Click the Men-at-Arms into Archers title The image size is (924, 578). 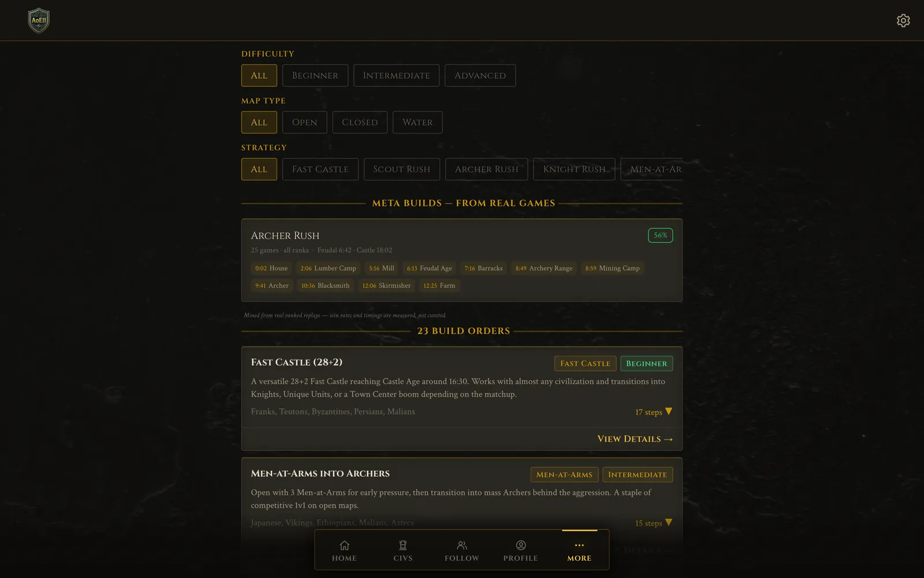(320, 473)
